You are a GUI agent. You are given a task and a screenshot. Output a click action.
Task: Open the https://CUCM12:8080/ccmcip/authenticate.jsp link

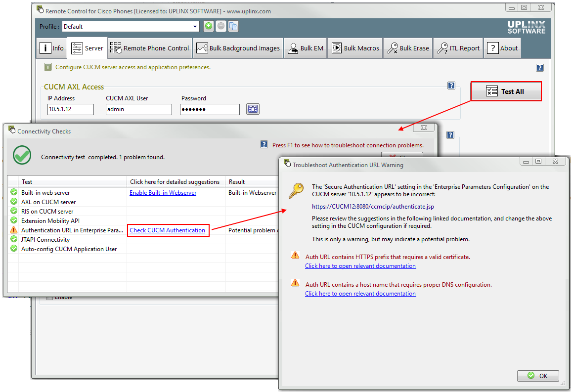pos(373,207)
